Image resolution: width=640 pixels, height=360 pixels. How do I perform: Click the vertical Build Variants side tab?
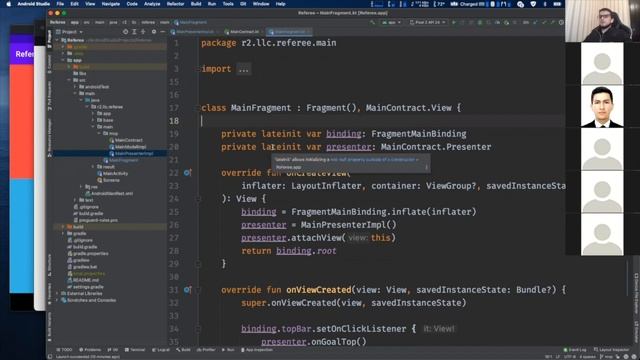(x=50, y=327)
